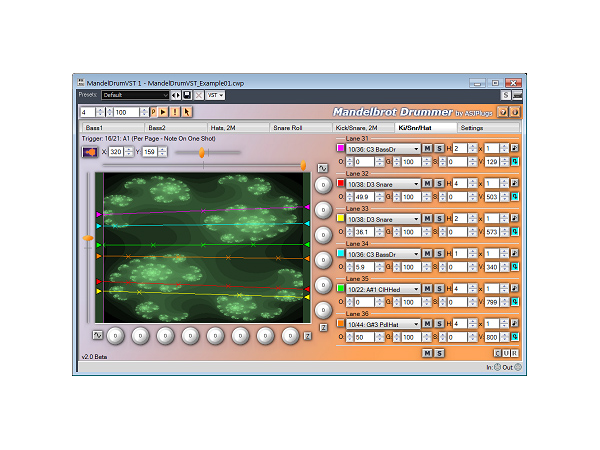
Task: Click the Z button below the right knob column
Action: pos(323,328)
